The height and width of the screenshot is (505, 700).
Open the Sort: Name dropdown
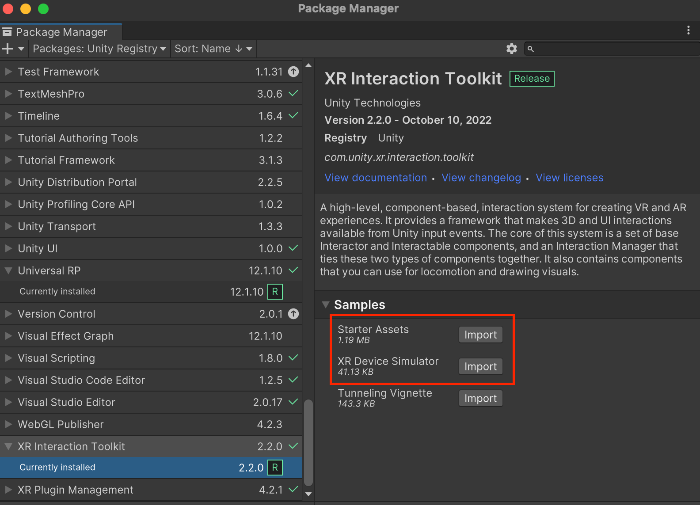[213, 49]
